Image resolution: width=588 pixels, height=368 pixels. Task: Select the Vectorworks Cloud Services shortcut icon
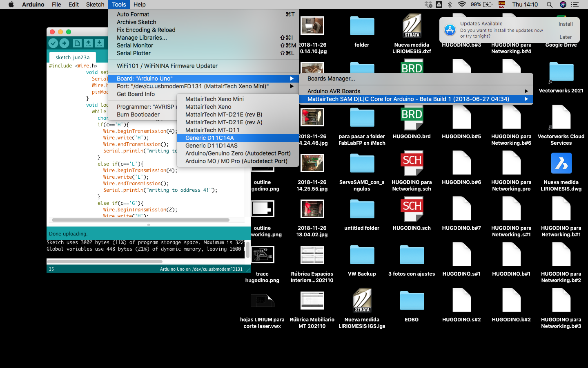point(561,118)
